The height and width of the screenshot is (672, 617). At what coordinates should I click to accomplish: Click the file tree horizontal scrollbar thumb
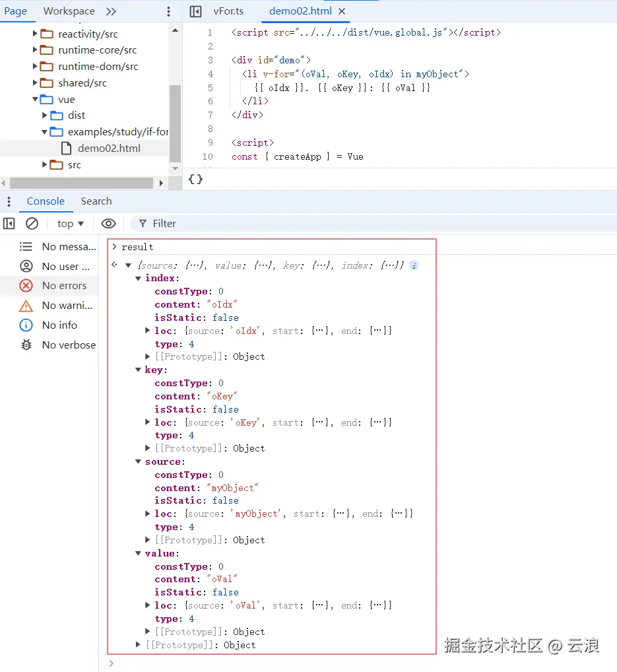(x=81, y=183)
